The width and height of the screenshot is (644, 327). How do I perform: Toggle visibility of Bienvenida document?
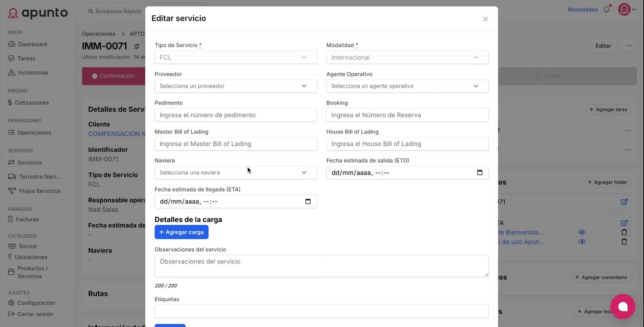(582, 232)
